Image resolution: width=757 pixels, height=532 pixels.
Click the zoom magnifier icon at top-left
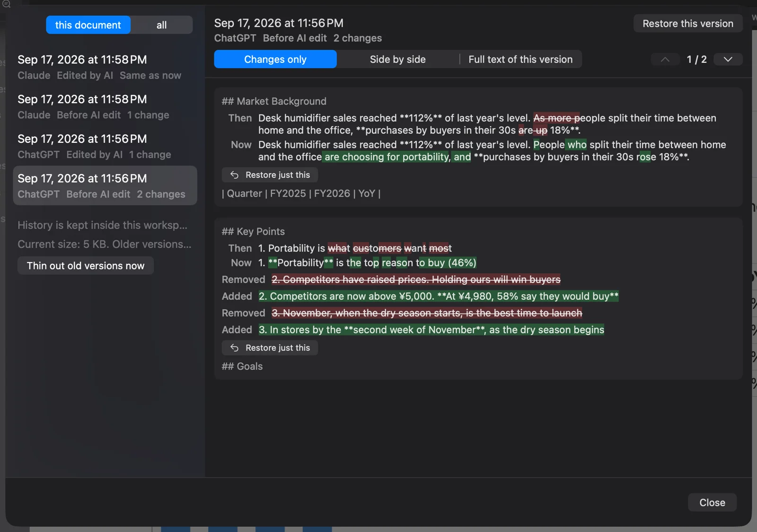point(6,4)
